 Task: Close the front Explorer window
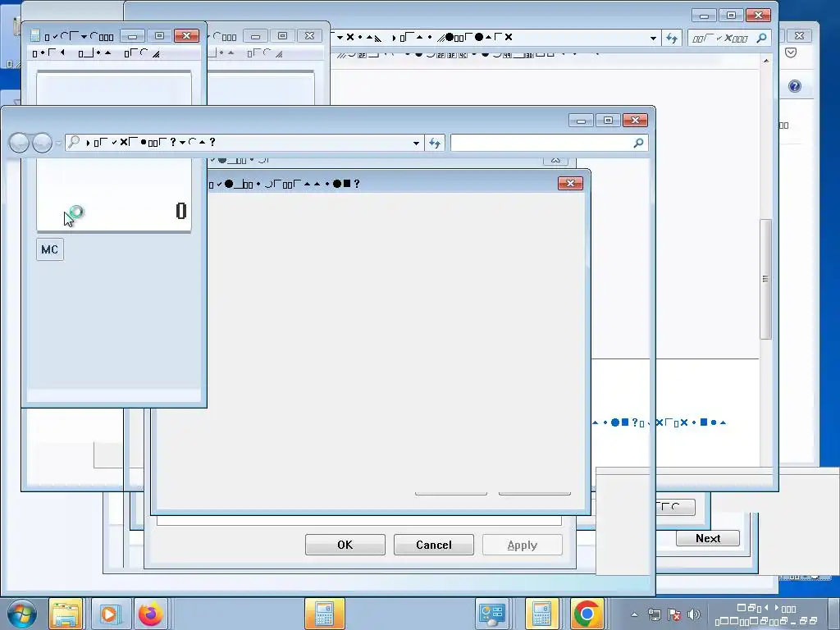pyautogui.click(x=636, y=121)
